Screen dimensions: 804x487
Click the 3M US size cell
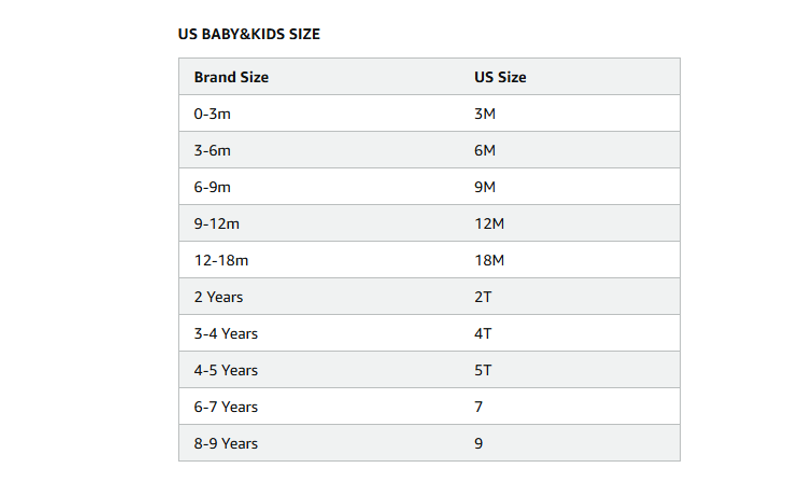(484, 114)
